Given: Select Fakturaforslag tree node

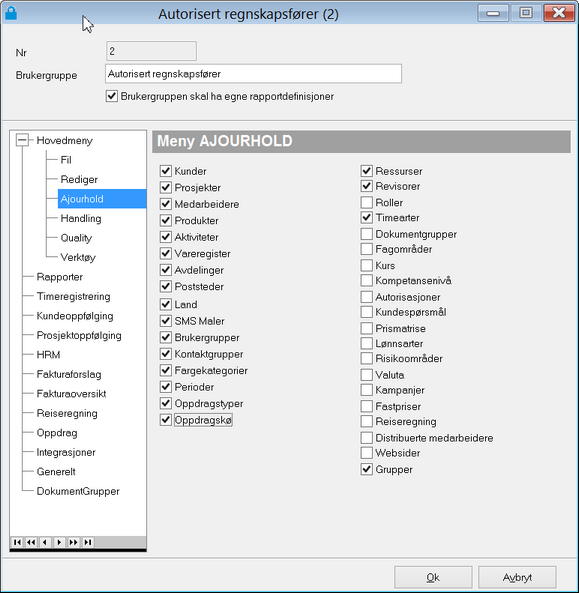Looking at the screenshot, I should tap(69, 374).
